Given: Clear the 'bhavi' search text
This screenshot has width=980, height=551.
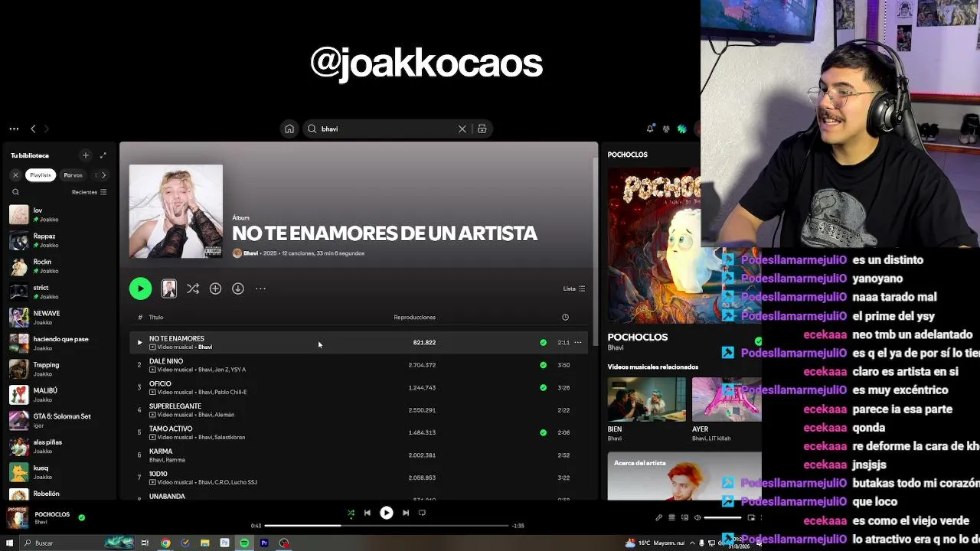Looking at the screenshot, I should point(462,129).
